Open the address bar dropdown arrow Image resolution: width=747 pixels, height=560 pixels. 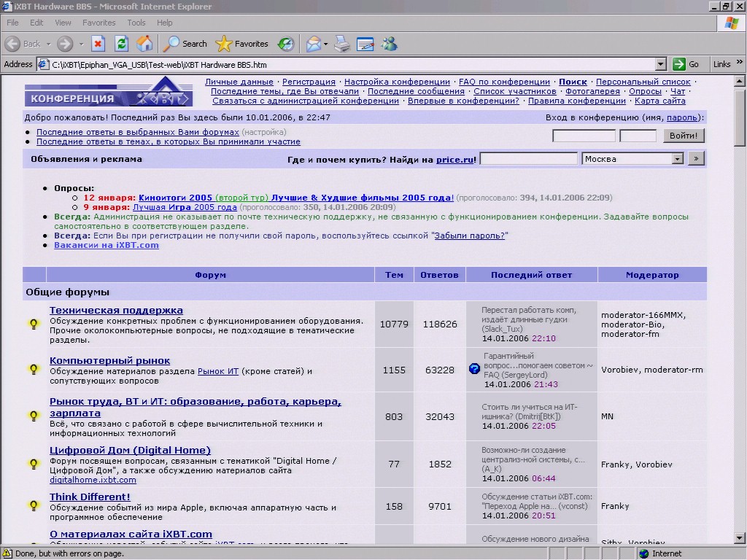coord(661,64)
